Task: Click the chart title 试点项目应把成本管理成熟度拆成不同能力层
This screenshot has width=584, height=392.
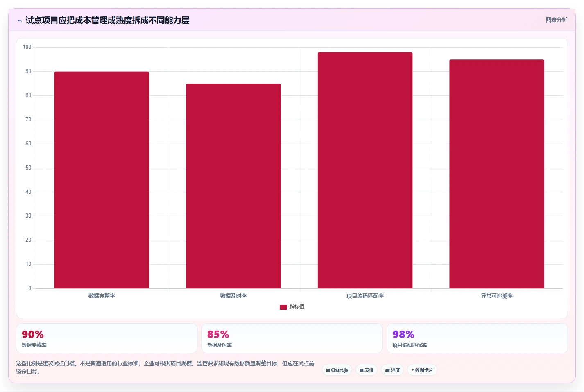Action: coord(107,20)
